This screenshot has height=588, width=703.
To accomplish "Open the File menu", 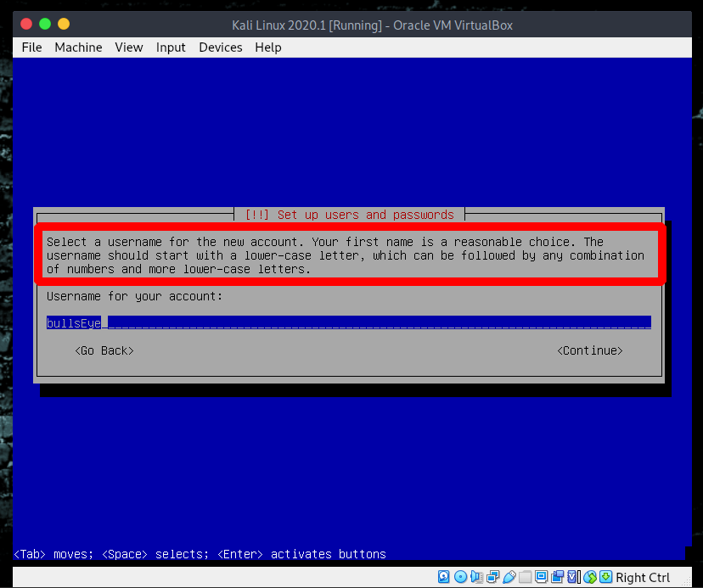I will click(x=31, y=48).
